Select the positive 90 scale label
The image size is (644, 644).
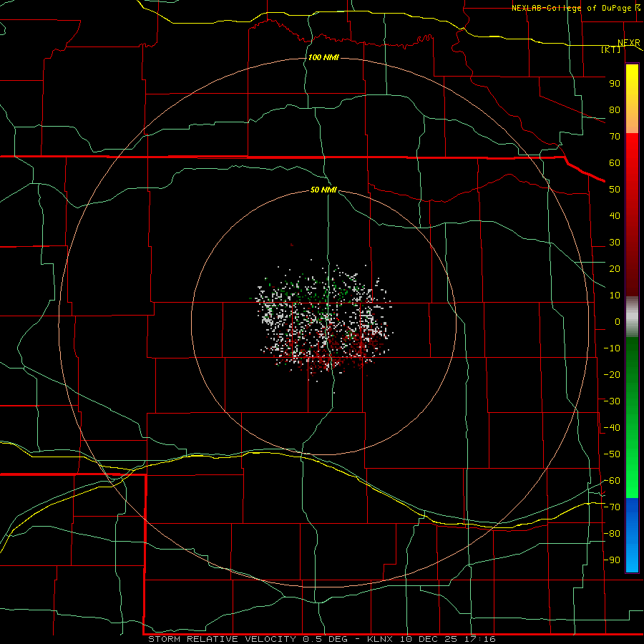tap(615, 84)
